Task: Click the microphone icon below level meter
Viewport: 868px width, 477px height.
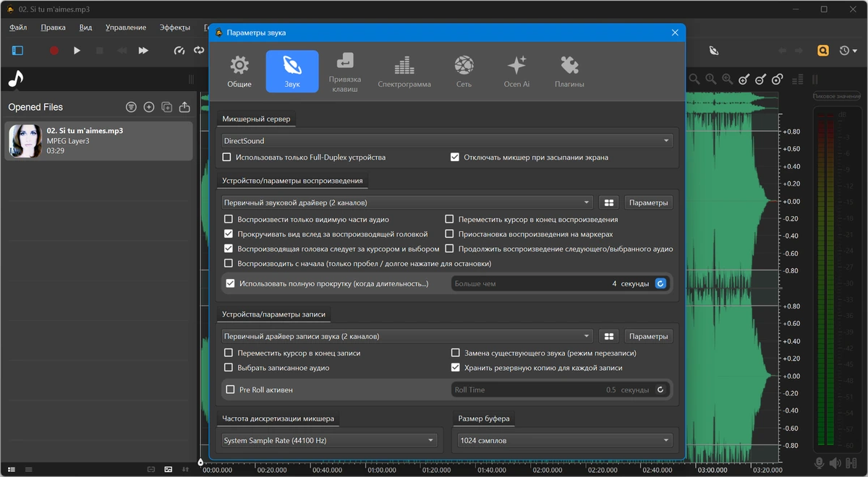Action: (x=820, y=463)
